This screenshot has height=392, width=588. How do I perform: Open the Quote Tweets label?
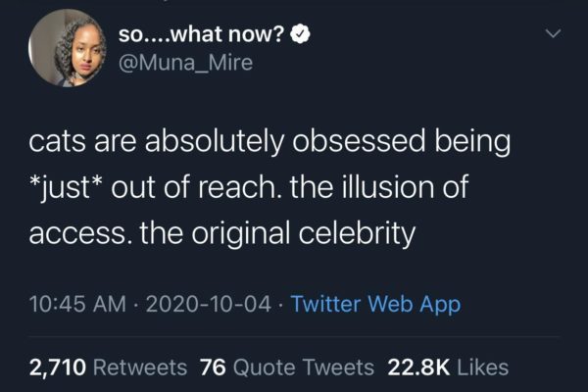[305, 367]
